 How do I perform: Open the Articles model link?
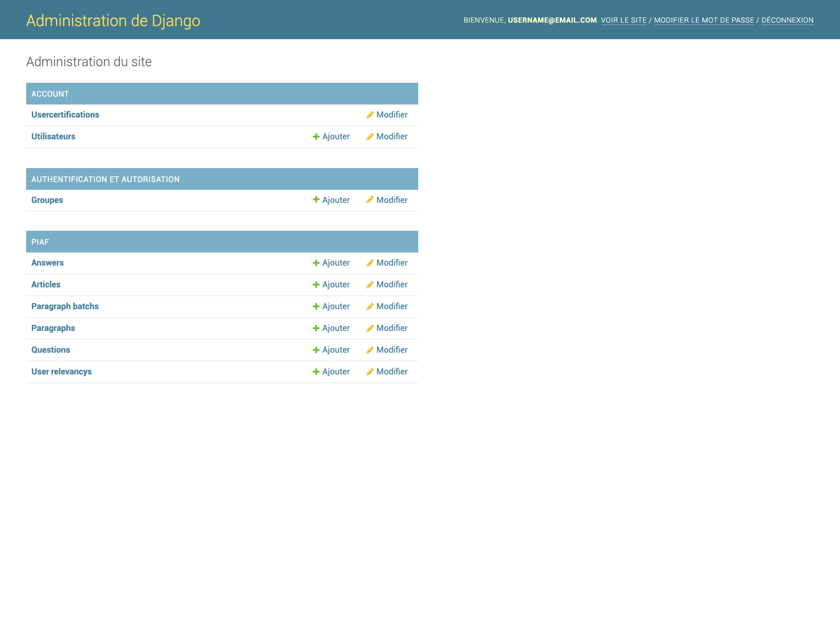(46, 285)
